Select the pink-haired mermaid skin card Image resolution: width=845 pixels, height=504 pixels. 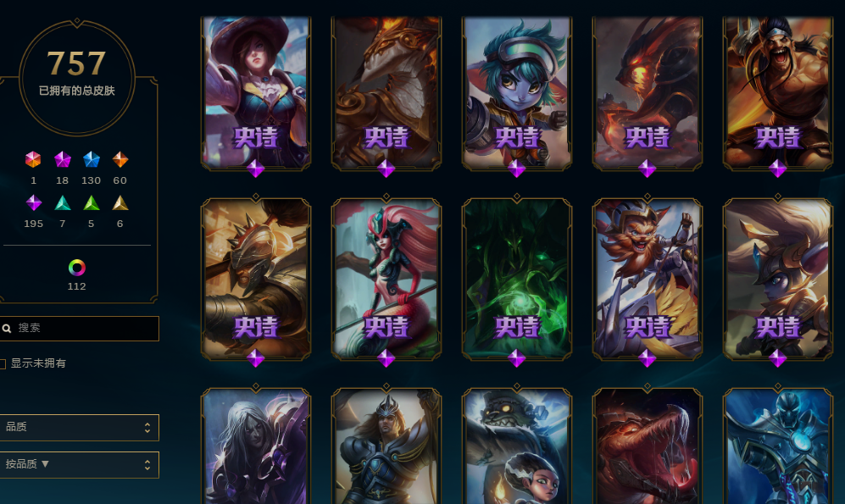386,280
